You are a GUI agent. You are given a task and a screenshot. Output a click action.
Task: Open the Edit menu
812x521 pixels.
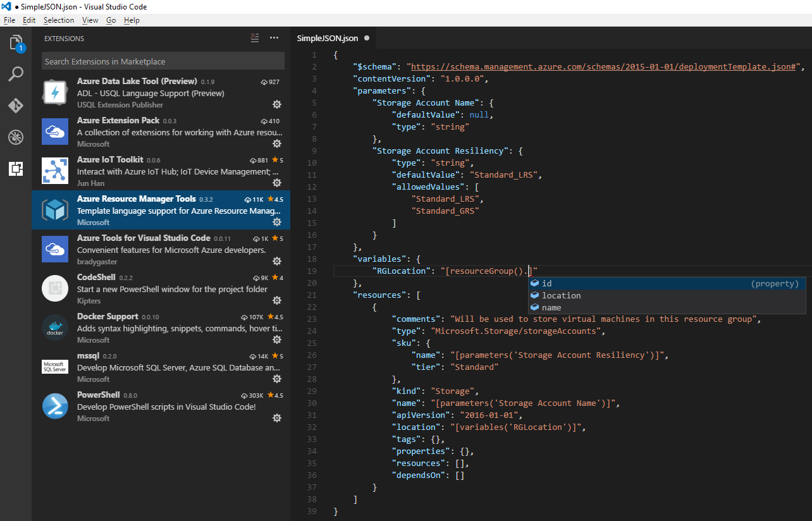tap(29, 20)
